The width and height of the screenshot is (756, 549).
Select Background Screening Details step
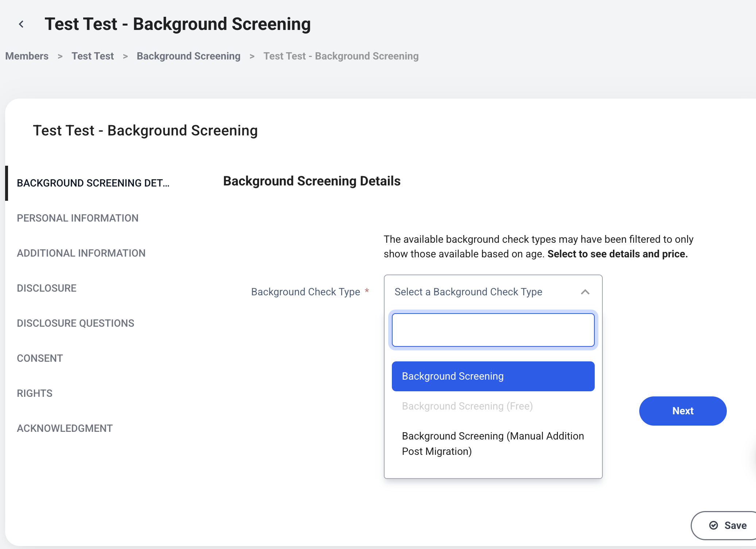93,183
